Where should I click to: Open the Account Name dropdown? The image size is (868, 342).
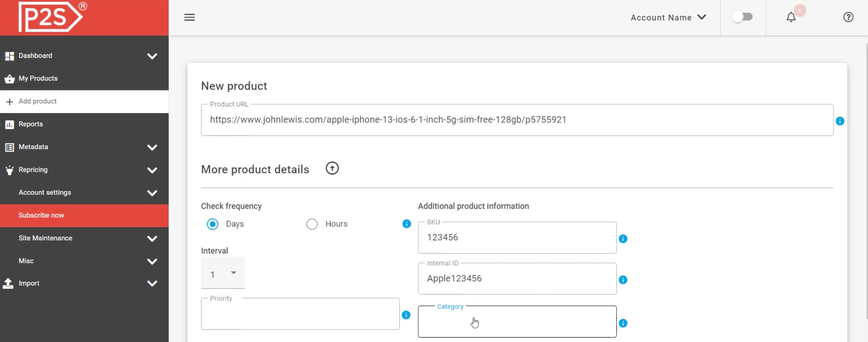point(668,18)
